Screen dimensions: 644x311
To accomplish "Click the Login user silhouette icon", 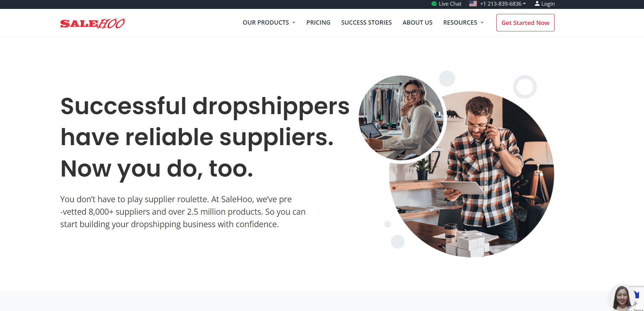I will (537, 4).
